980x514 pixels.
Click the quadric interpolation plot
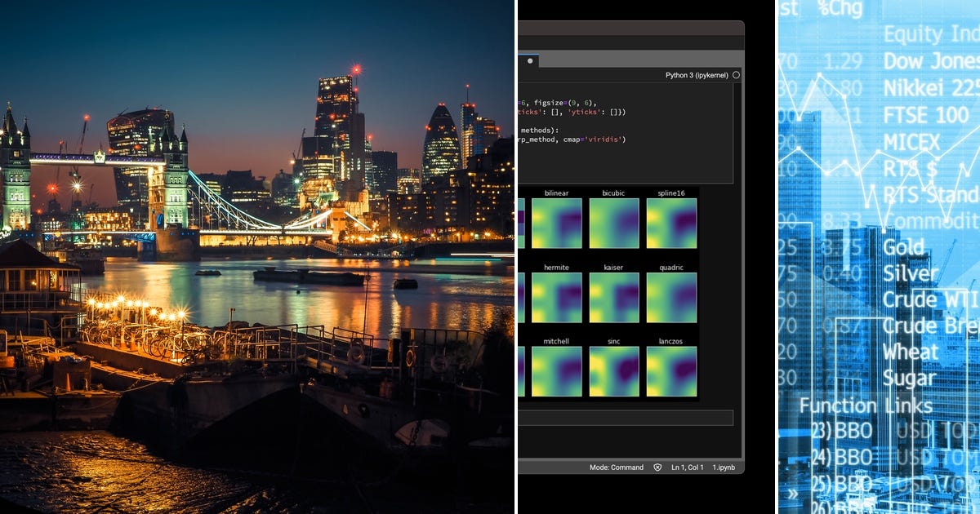(671, 297)
